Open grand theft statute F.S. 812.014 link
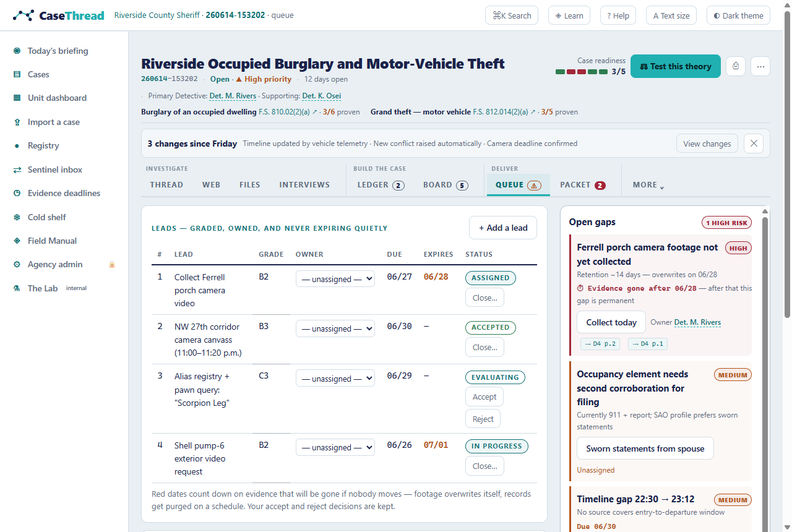792x532 pixels. point(503,112)
